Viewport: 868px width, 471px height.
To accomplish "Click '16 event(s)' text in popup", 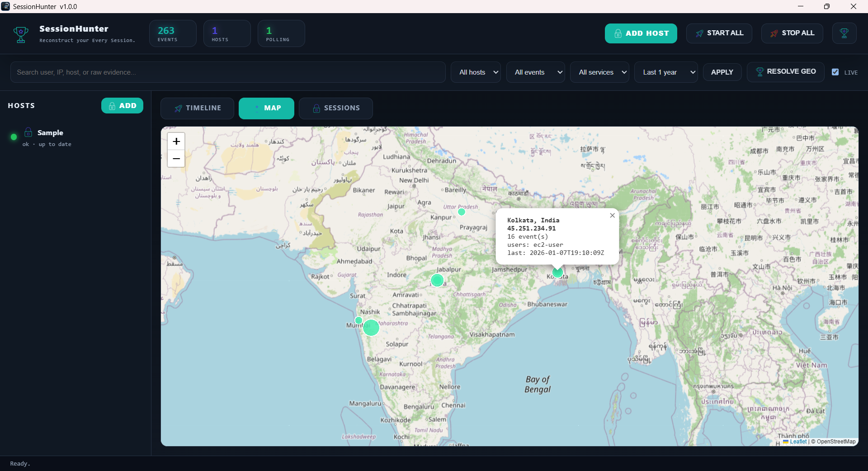I will [528, 236].
